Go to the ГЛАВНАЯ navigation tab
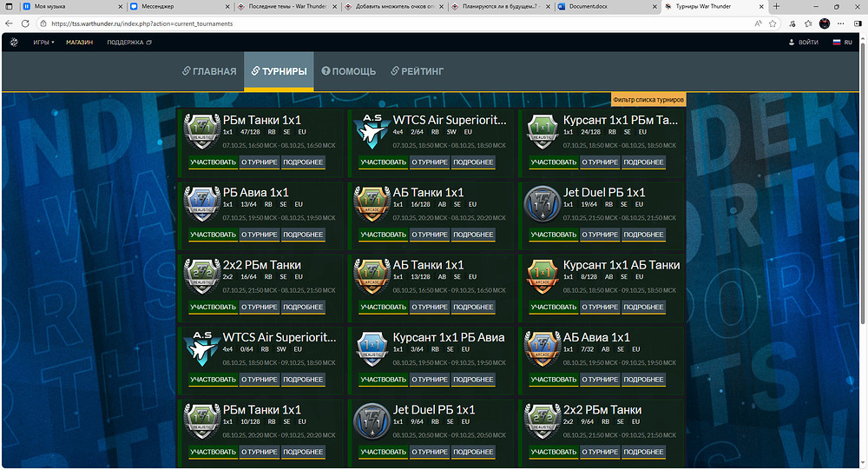 click(209, 71)
